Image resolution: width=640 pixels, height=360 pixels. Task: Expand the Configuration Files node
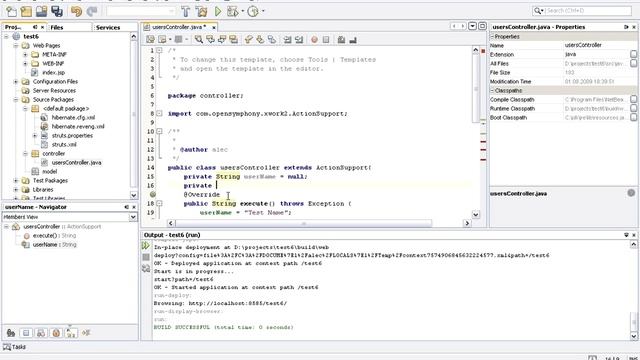pos(16,81)
